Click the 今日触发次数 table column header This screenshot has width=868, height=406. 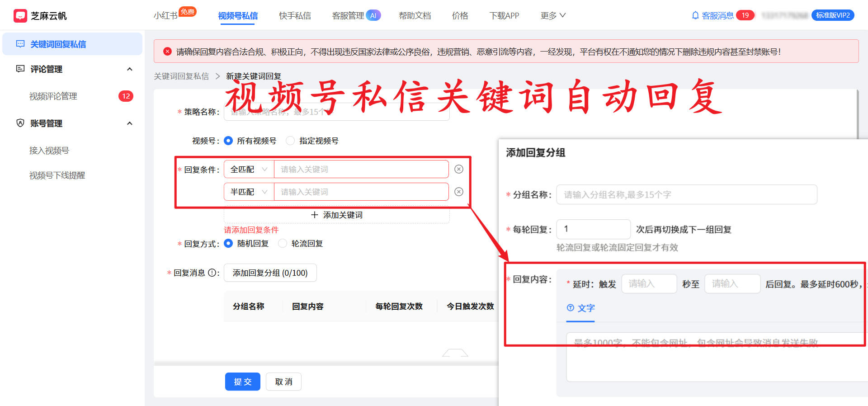click(470, 306)
